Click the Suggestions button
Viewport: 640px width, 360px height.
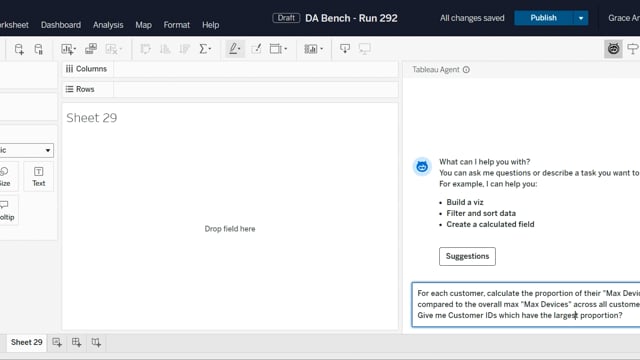[467, 256]
